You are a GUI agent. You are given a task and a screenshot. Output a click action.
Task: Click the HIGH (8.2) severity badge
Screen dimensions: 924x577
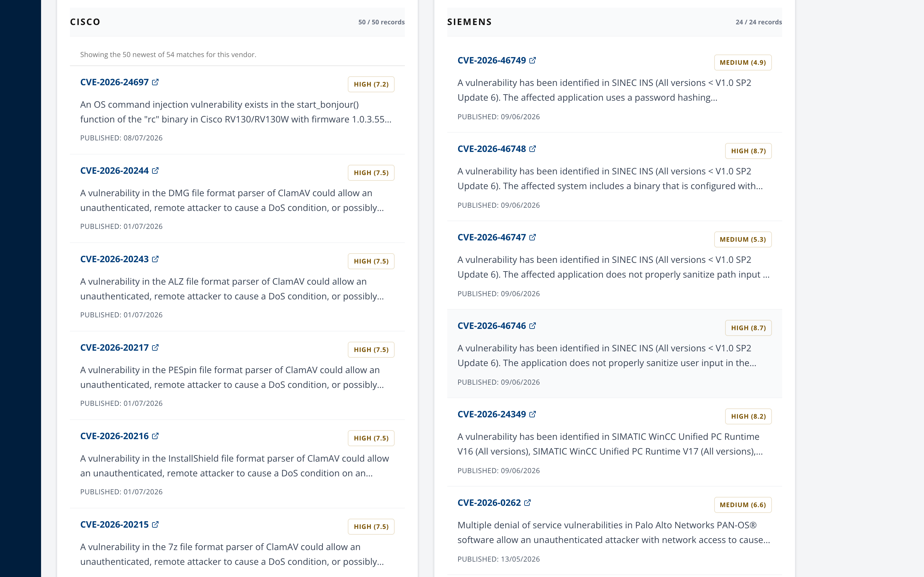(748, 416)
